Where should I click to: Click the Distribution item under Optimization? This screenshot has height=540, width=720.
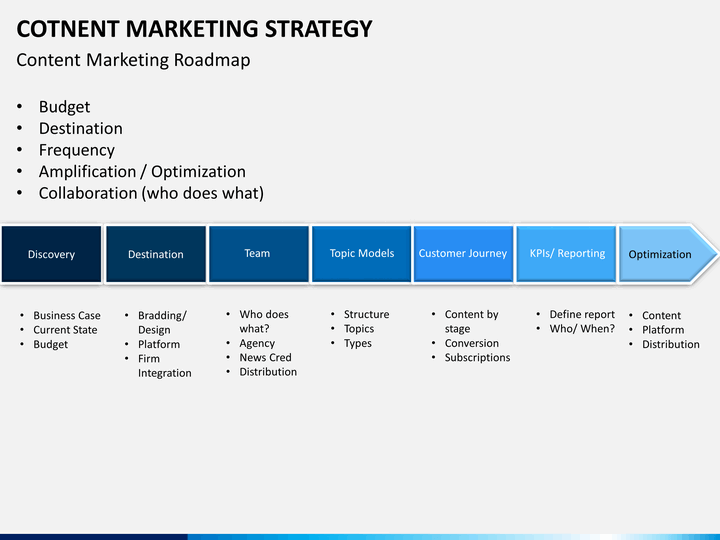pos(671,344)
